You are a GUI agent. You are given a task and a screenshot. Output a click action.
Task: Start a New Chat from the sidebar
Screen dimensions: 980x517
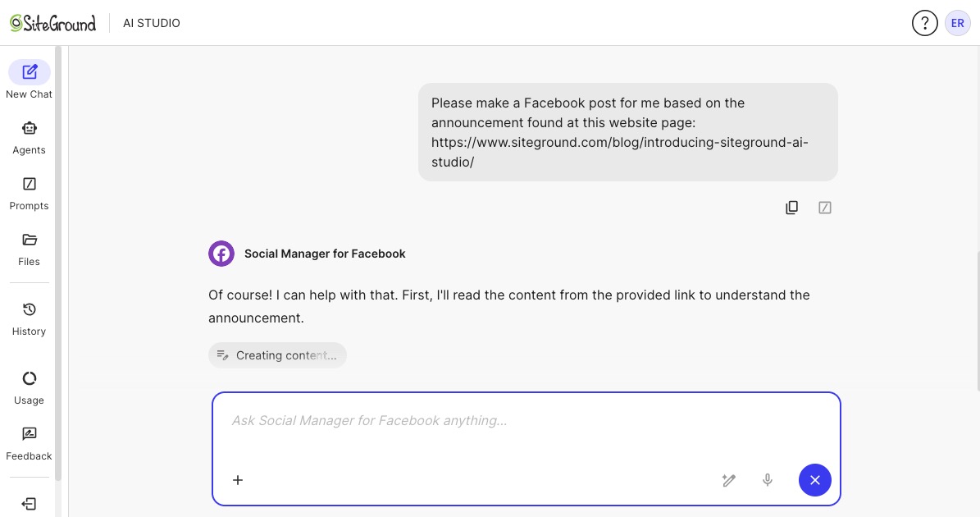[29, 78]
